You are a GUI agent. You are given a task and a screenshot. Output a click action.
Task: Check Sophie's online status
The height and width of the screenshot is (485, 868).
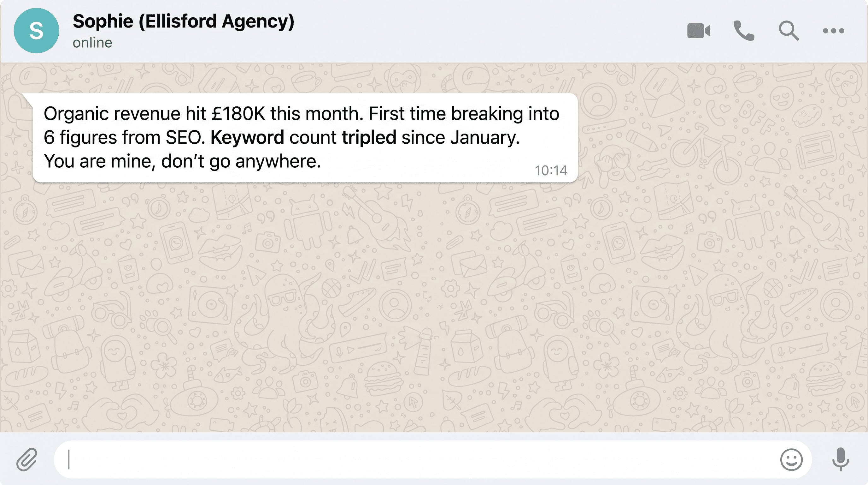pyautogui.click(x=92, y=42)
